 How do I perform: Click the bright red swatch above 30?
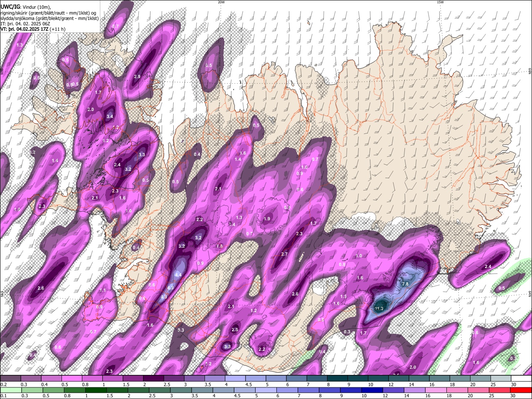pyautogui.click(x=521, y=390)
